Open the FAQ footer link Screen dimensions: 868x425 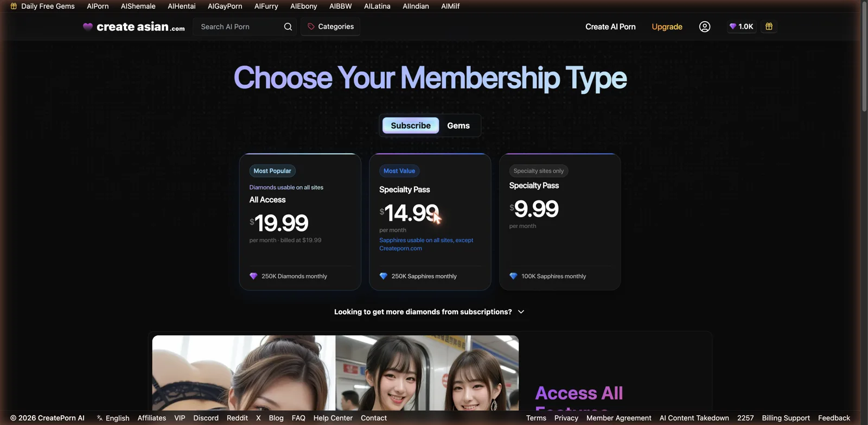[298, 418]
